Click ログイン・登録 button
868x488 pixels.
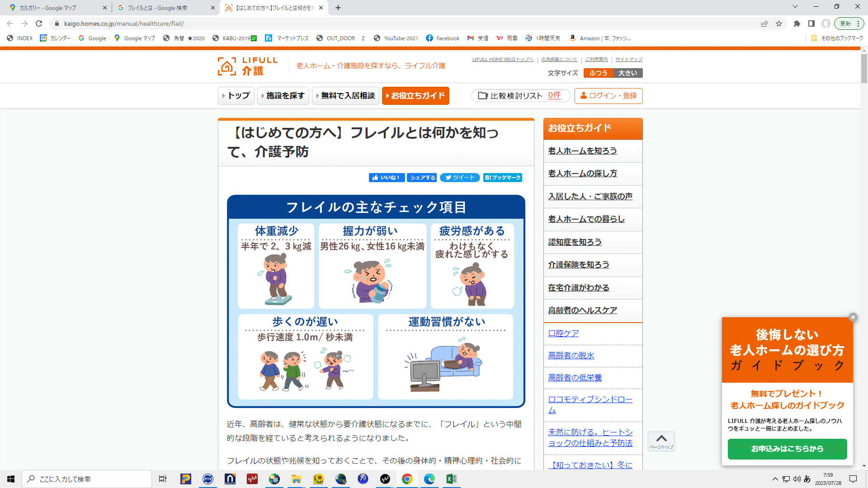pyautogui.click(x=609, y=96)
